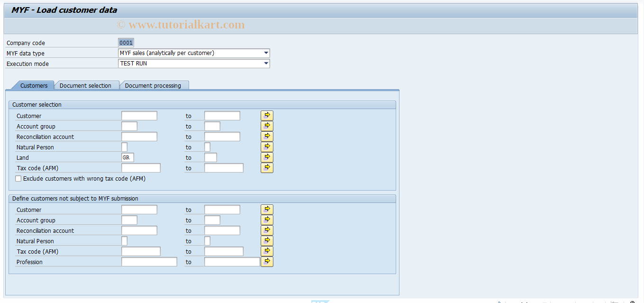
Task: Select the Company code field
Action: (x=126, y=43)
